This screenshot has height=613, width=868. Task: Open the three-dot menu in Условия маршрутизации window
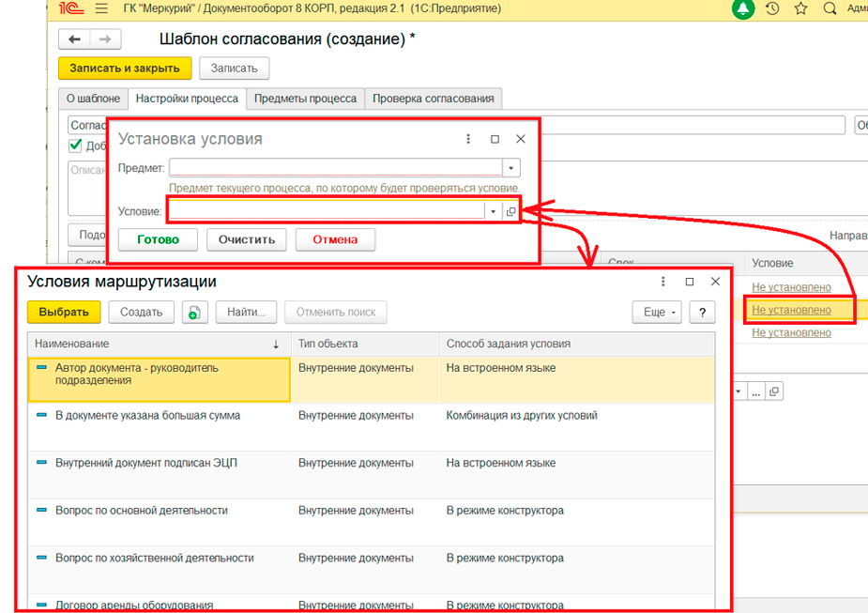click(663, 282)
